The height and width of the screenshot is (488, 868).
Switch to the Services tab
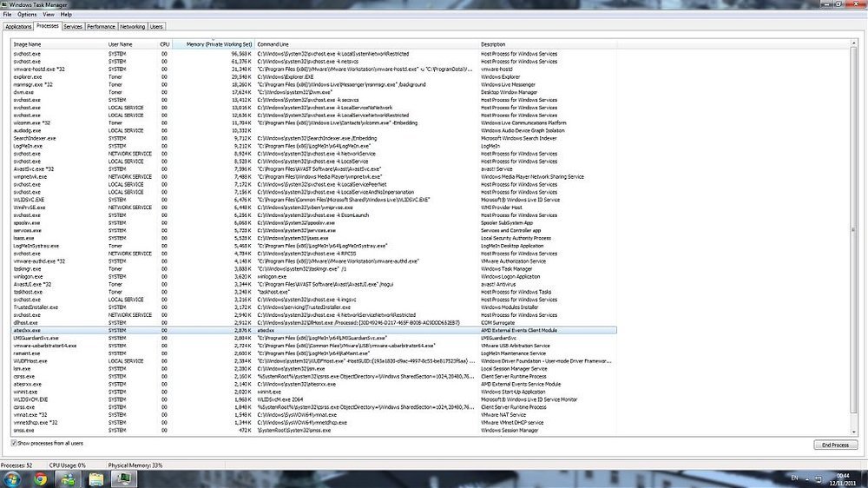point(73,27)
